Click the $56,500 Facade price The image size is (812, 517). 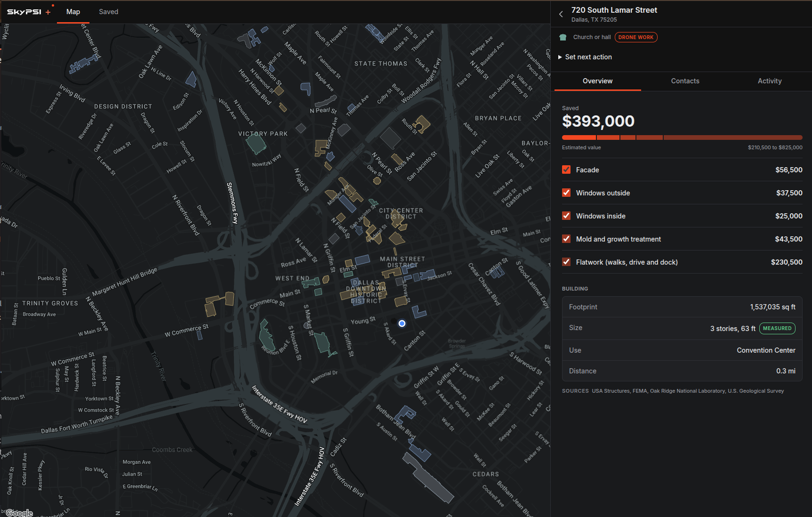(x=789, y=170)
